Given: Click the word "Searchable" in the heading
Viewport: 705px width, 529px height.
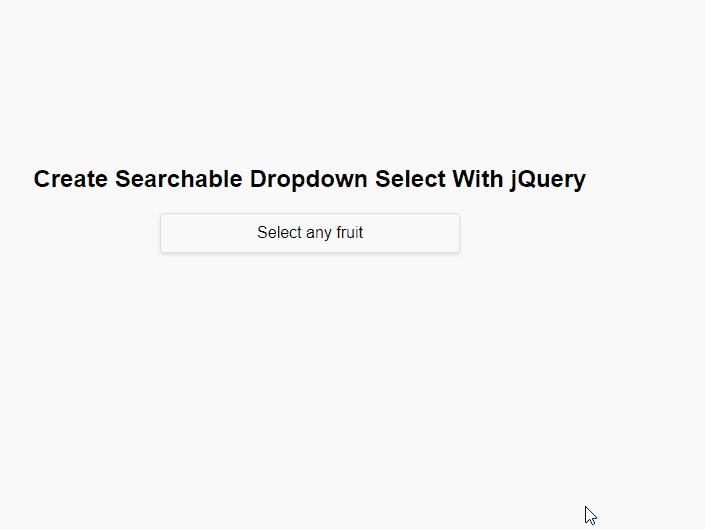Looking at the screenshot, I should 179,179.
